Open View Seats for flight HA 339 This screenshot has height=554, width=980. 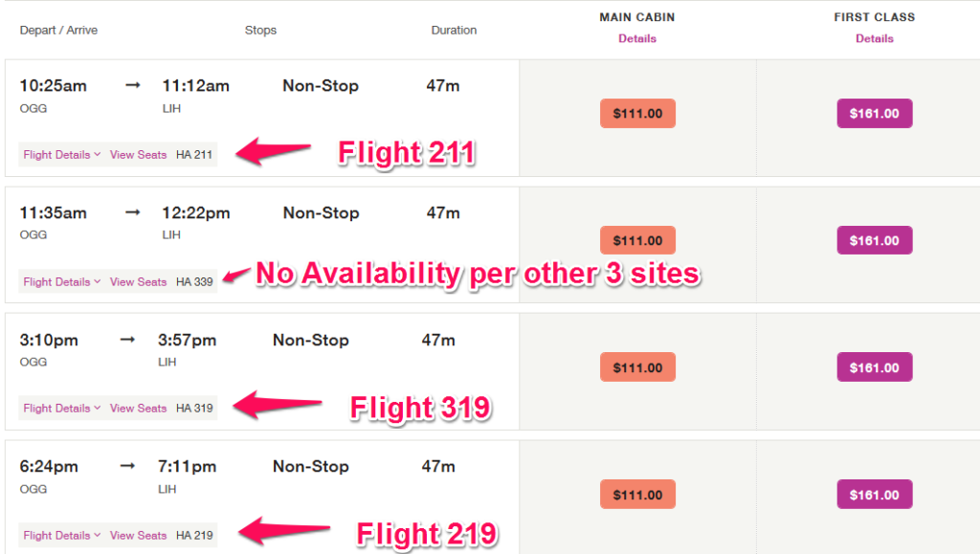point(138,281)
